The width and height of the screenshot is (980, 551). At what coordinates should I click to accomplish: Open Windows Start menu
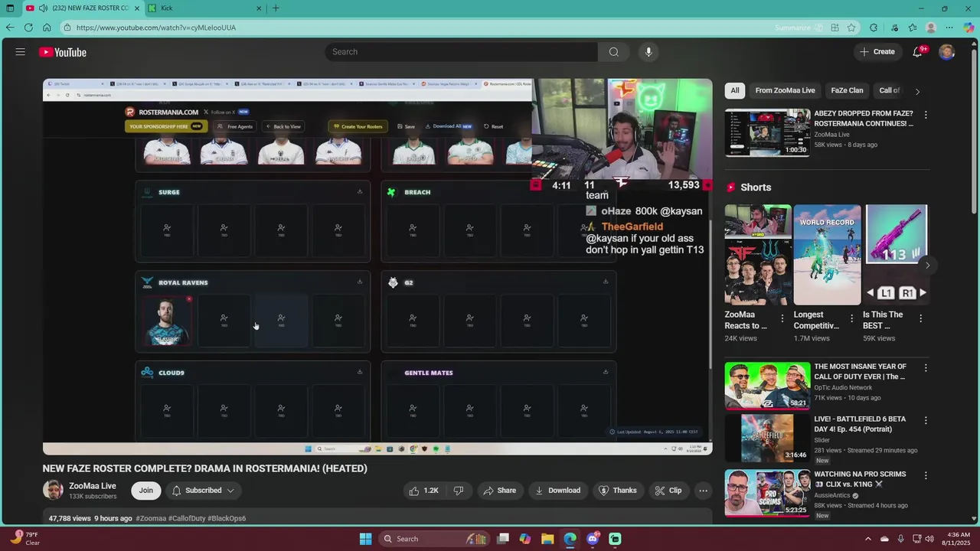[365, 539]
